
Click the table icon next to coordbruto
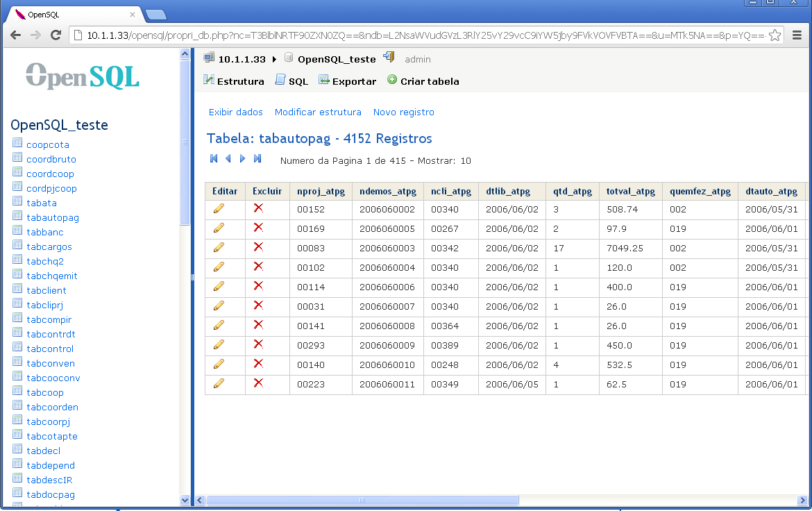[x=17, y=158]
